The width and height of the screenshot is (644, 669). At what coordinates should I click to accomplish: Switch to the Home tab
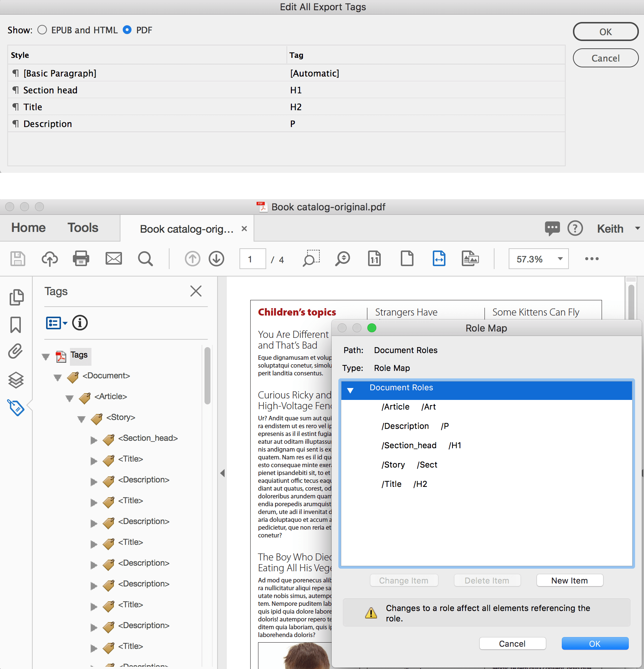pos(28,228)
